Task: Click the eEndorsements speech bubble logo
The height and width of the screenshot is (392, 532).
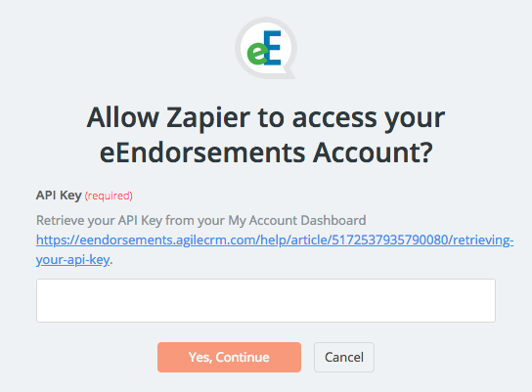Action: tap(266, 48)
